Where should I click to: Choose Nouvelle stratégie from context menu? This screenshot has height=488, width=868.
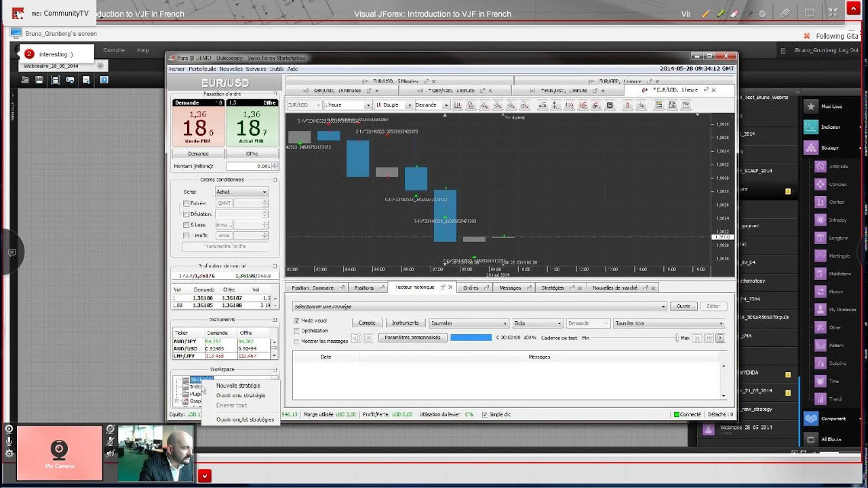[238, 386]
